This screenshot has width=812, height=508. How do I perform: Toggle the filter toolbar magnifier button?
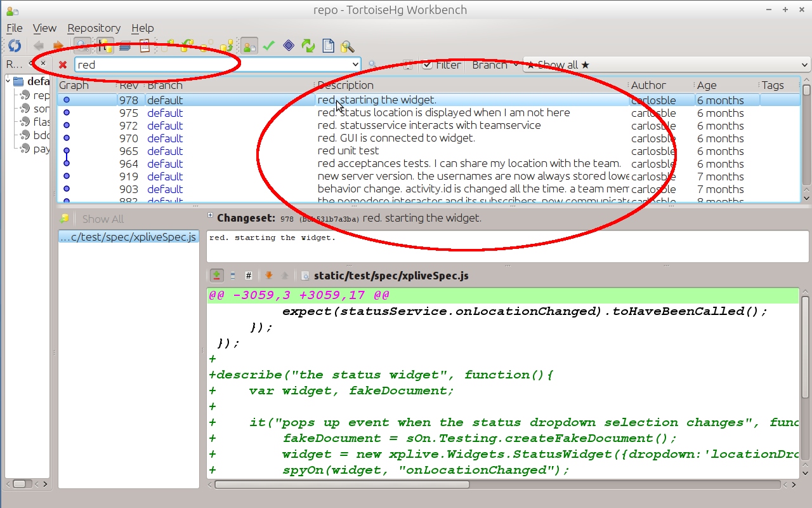click(x=82, y=46)
